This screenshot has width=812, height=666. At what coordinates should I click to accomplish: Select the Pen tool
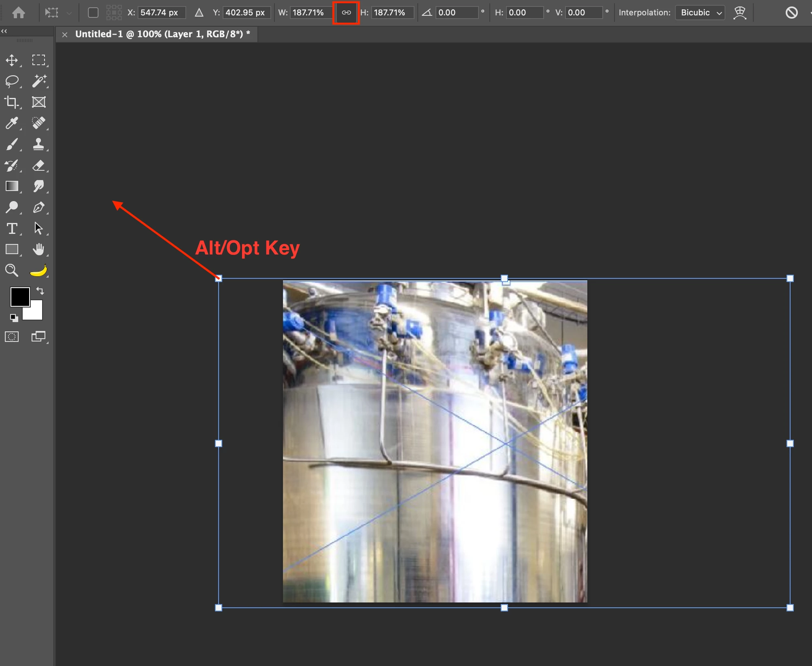(39, 208)
